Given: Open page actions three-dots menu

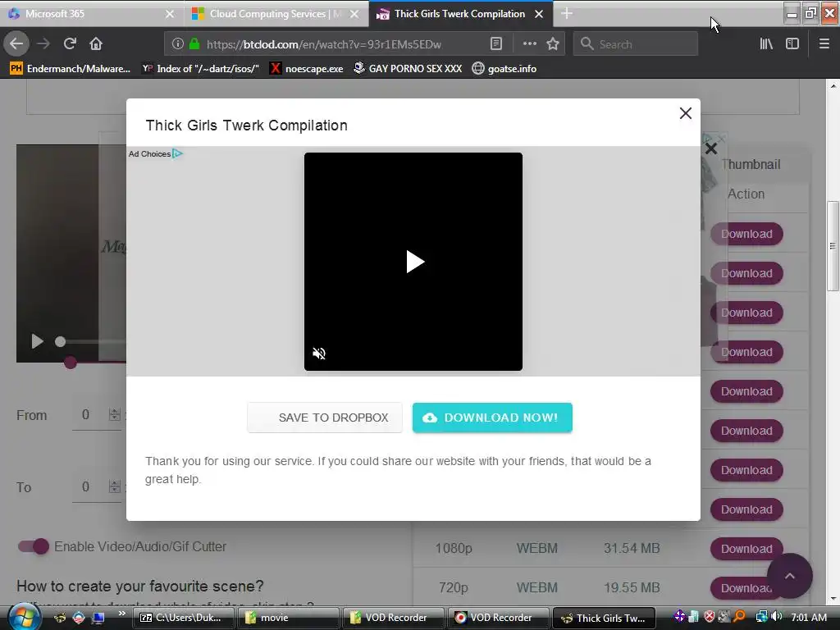Looking at the screenshot, I should point(529,44).
